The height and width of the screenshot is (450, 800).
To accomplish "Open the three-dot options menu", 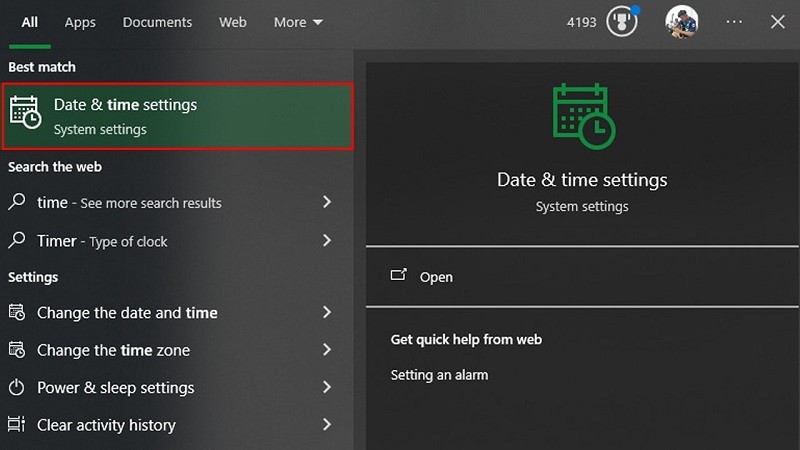I will [x=734, y=22].
